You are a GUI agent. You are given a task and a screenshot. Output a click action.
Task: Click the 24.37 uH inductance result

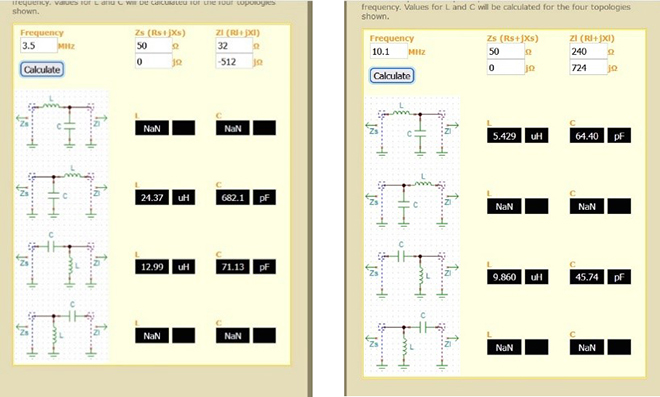coord(152,197)
